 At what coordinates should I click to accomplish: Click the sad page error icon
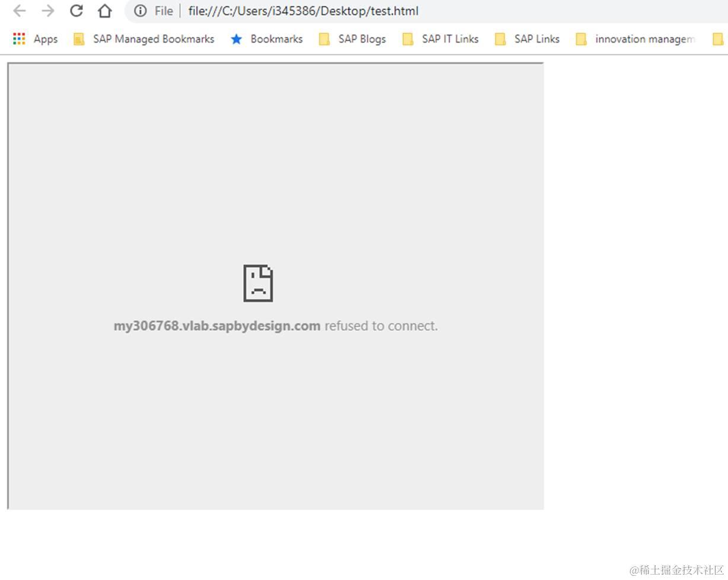pos(258,283)
